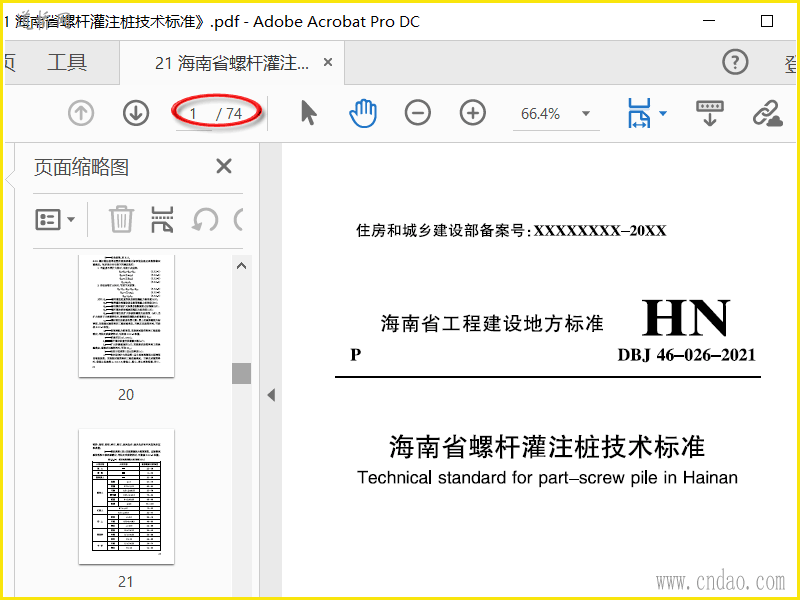
Task: Click the share link cloud icon
Action: [767, 113]
